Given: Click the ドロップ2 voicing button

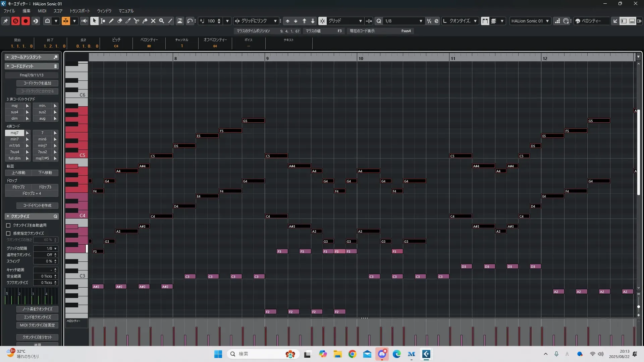Looking at the screenshot, I should (18, 187).
